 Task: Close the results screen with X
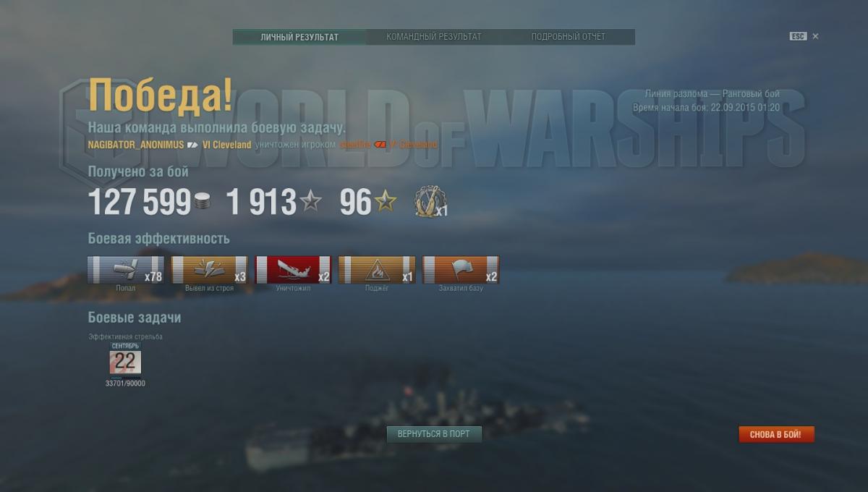[815, 36]
